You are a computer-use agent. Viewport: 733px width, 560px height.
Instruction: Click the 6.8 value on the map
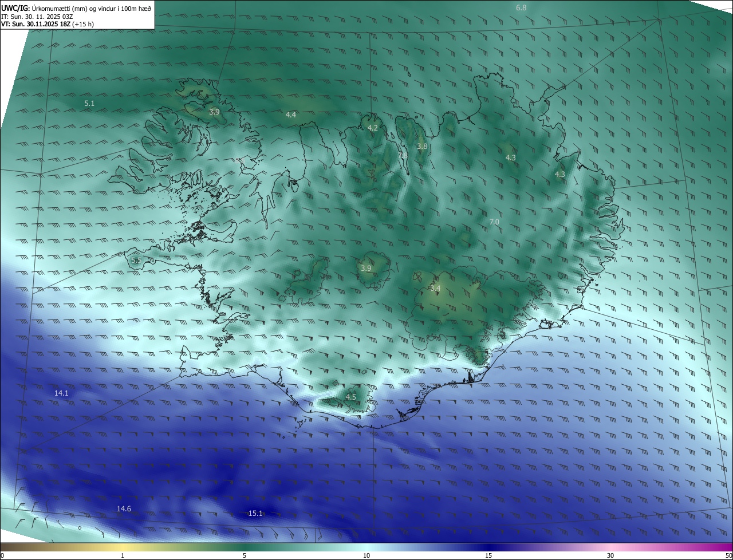point(521,7)
